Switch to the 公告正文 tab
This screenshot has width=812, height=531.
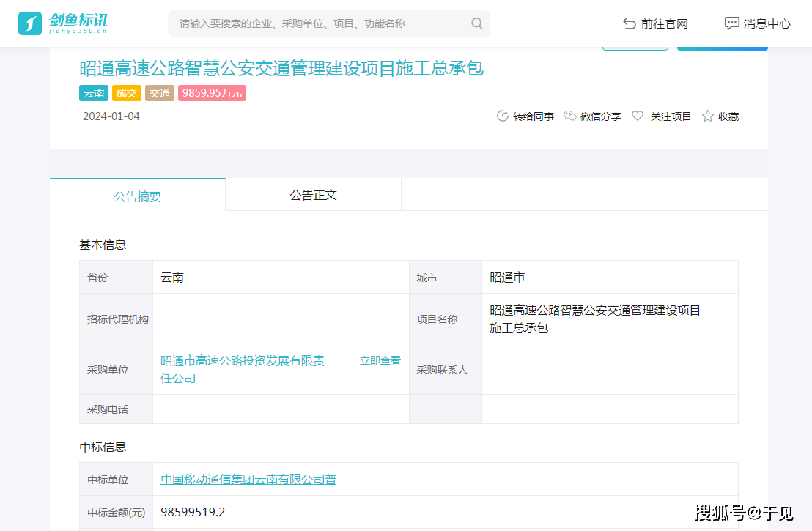coord(314,195)
